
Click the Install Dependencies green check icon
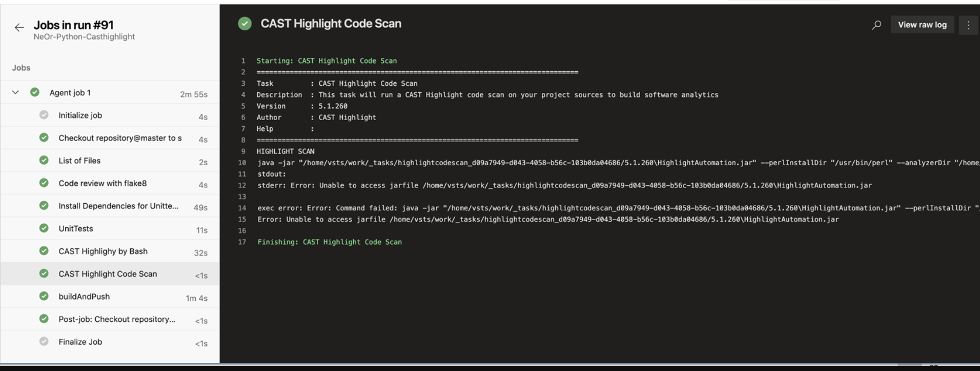click(44, 205)
